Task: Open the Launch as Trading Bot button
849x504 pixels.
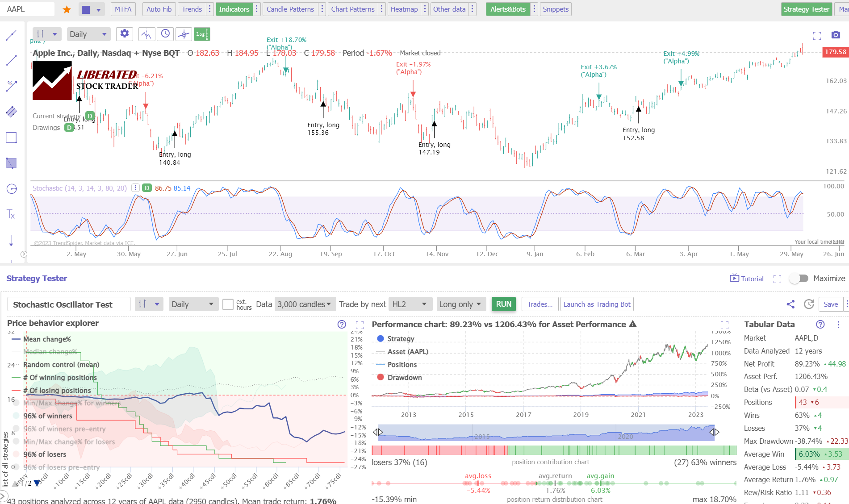Action: pos(597,304)
